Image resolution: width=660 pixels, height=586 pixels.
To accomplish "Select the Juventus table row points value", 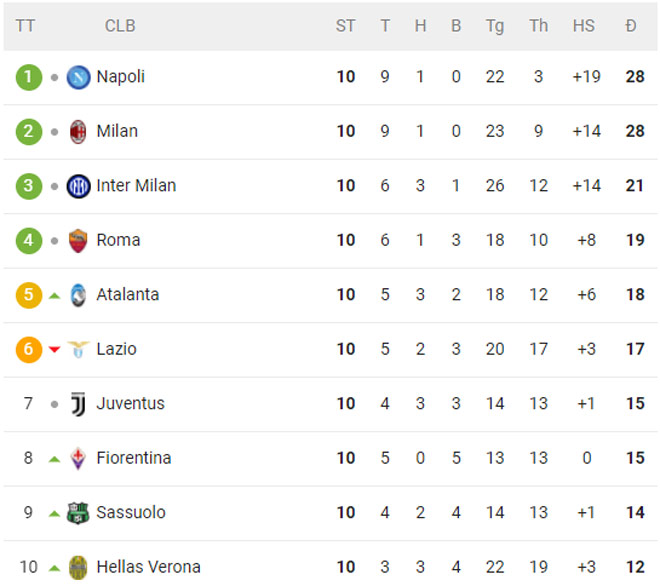I will click(x=634, y=404).
